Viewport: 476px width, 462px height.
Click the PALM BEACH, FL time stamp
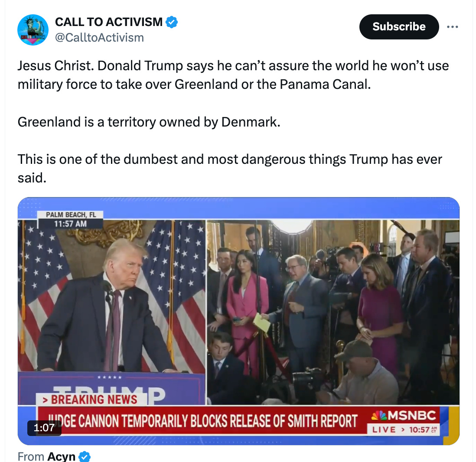point(70,219)
